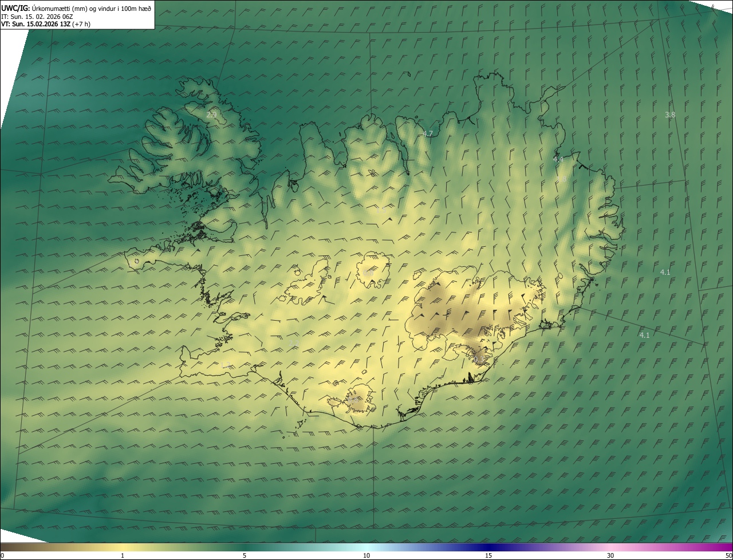Pick the magenta high end of the color scale
This screenshot has height=560, width=733.
[x=726, y=547]
